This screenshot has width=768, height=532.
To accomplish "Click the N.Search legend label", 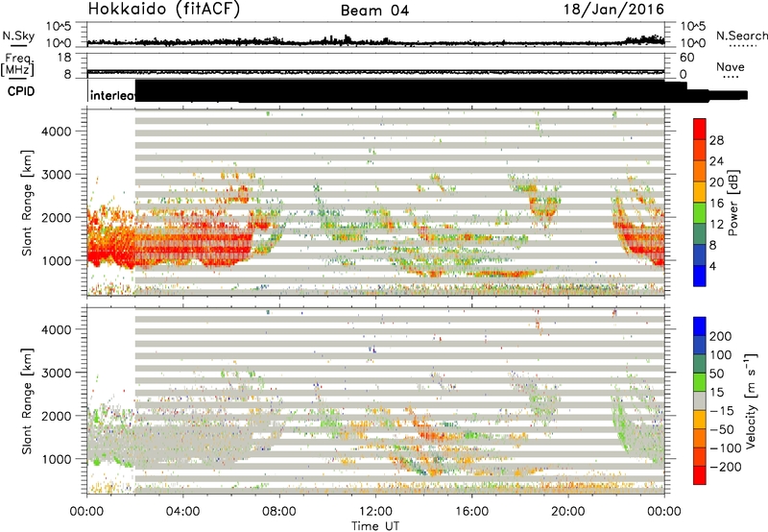I will [741, 36].
